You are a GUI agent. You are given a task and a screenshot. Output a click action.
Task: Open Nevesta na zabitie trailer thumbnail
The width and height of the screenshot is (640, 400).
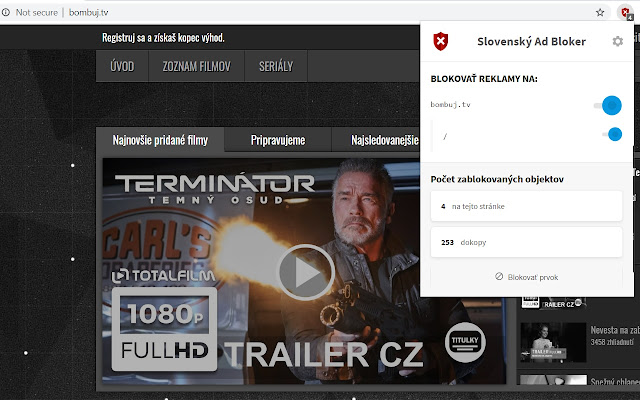[553, 342]
